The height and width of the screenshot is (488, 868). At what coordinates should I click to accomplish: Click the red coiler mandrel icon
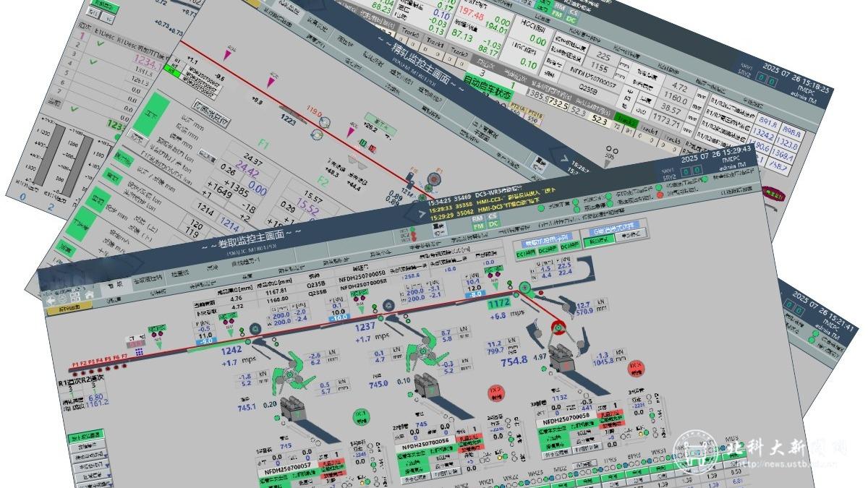point(560,327)
